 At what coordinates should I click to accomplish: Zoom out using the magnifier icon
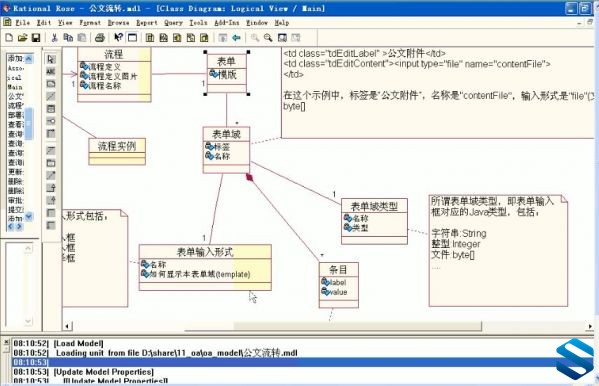268,37
